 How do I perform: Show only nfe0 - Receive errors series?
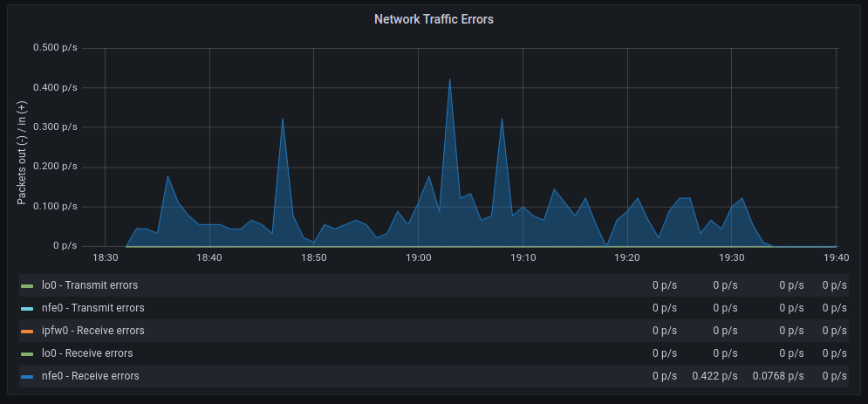(x=90, y=376)
